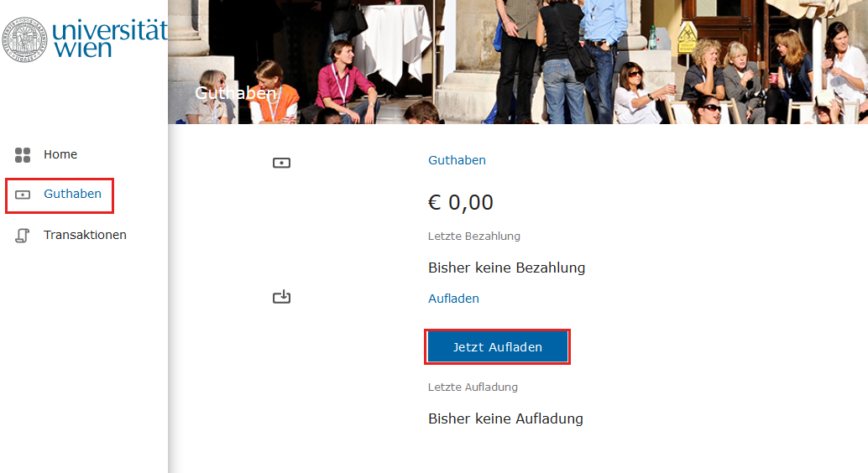Screen dimensions: 868x473
Task: Click the Jetzt Aufladen button
Action: (497, 347)
